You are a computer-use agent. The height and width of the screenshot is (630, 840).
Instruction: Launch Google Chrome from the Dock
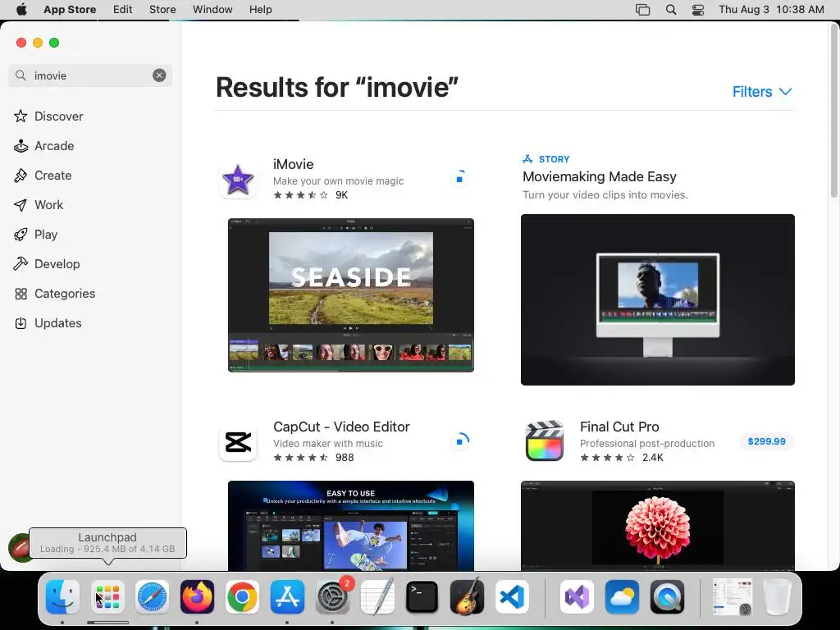242,597
